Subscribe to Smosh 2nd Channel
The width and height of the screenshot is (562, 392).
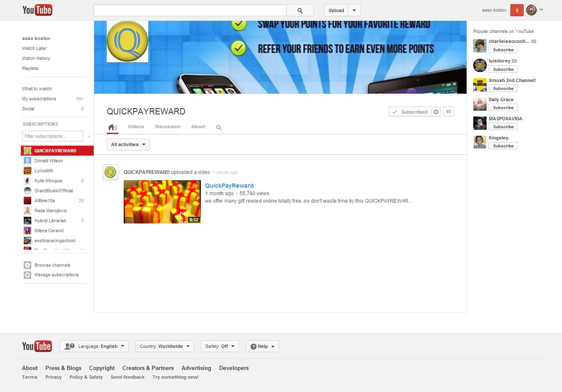click(503, 89)
